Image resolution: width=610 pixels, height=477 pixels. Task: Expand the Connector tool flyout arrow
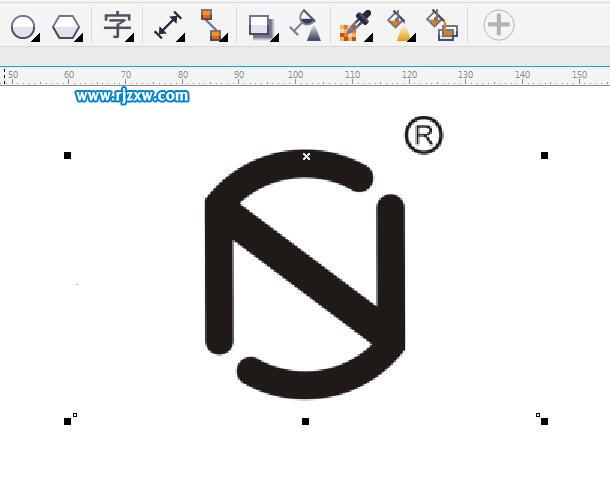click(224, 38)
